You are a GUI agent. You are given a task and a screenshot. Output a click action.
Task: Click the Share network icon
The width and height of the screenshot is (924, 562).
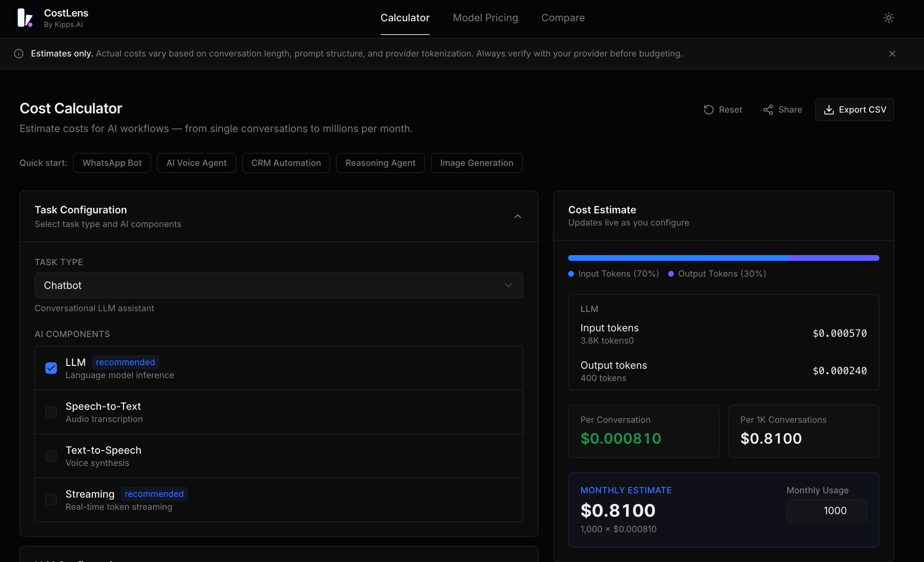768,110
